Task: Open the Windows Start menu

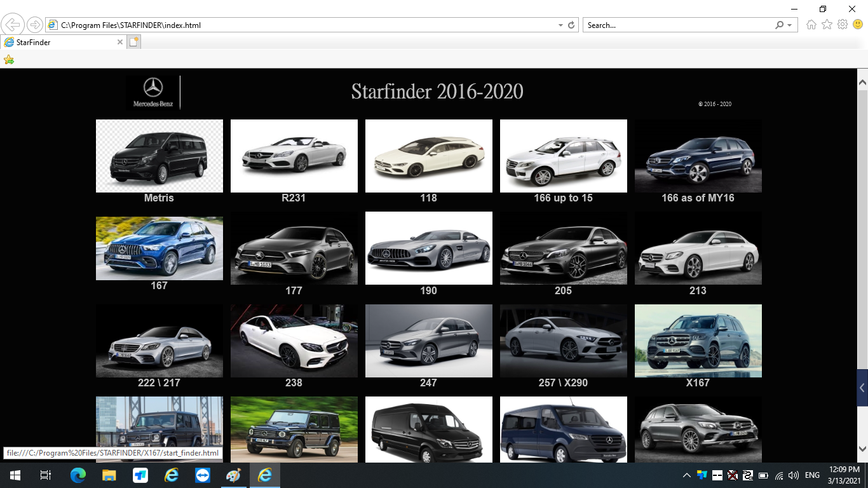Action: (15, 475)
